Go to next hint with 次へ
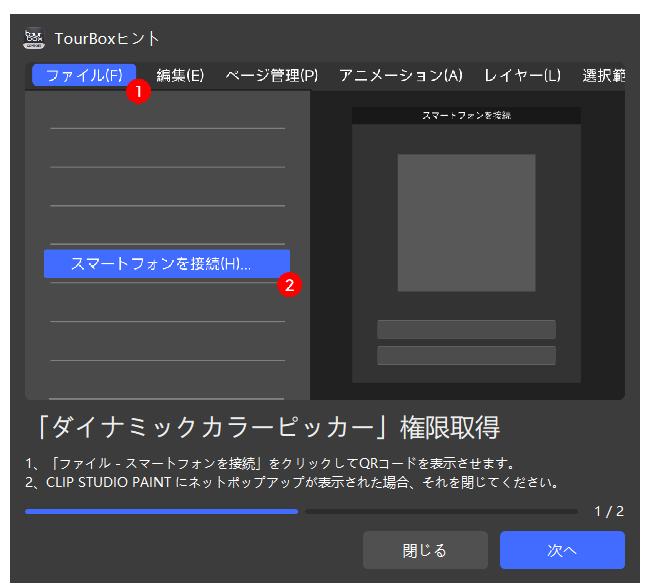 point(562,551)
